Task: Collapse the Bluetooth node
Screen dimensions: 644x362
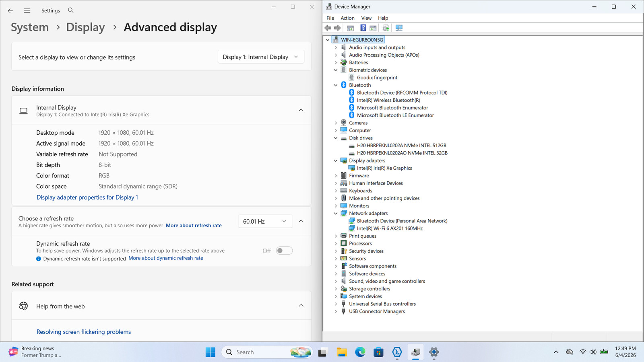Action: [x=336, y=85]
